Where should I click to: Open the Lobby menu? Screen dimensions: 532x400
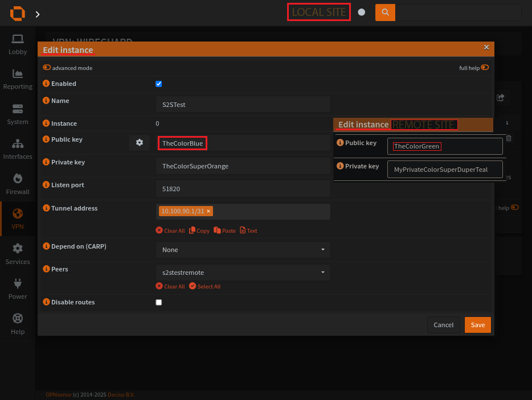tap(18, 44)
